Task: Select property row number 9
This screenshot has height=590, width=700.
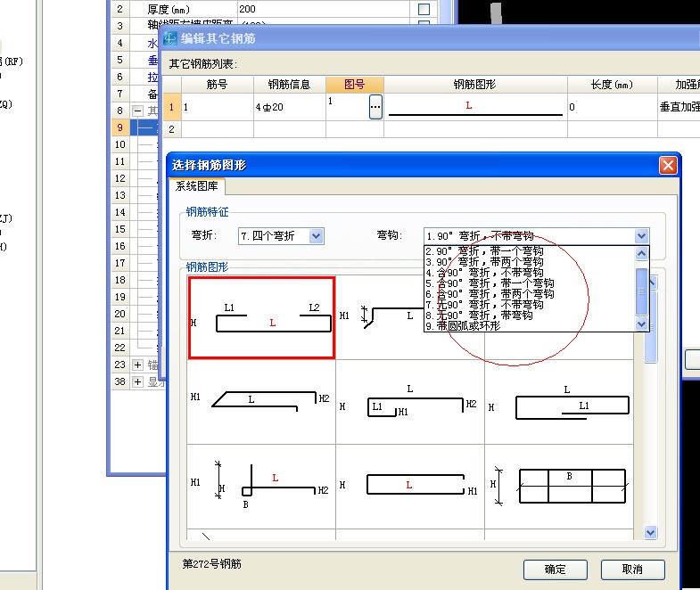Action: (120, 127)
